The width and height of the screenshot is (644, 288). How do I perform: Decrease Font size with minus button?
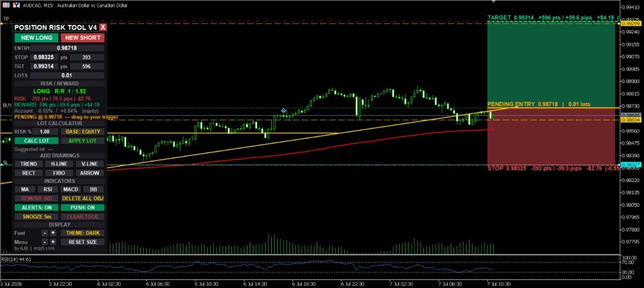[45, 232]
